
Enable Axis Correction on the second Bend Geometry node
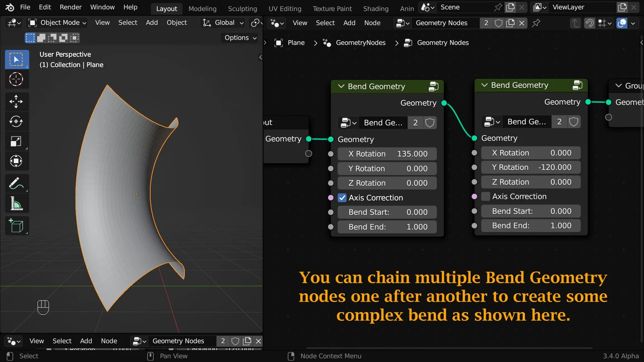click(486, 196)
